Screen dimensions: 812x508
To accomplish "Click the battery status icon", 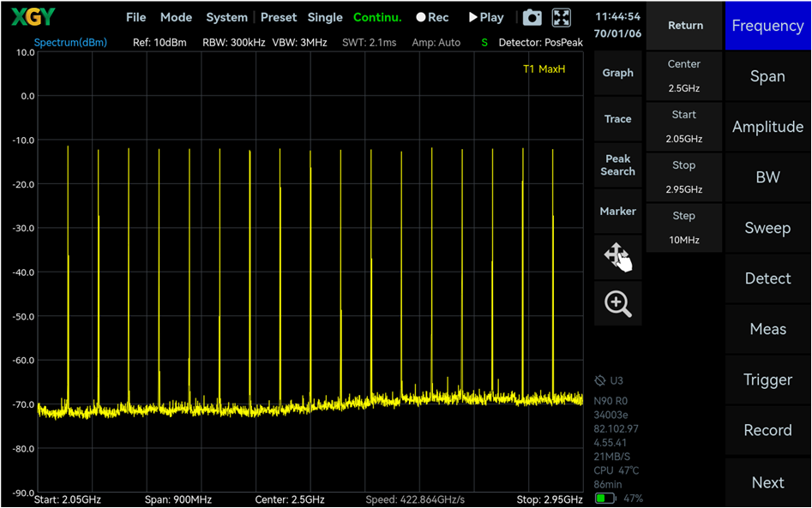I will click(605, 499).
